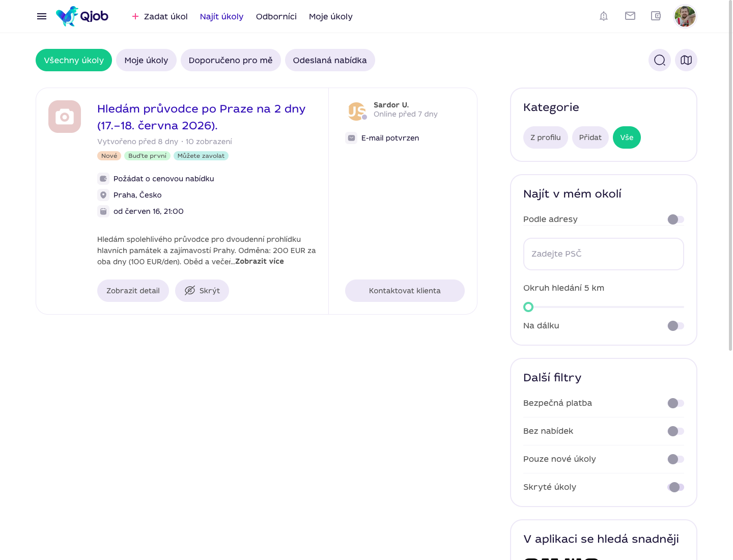Select Vše category filter
Viewport: 733px width, 560px height.
pos(627,137)
